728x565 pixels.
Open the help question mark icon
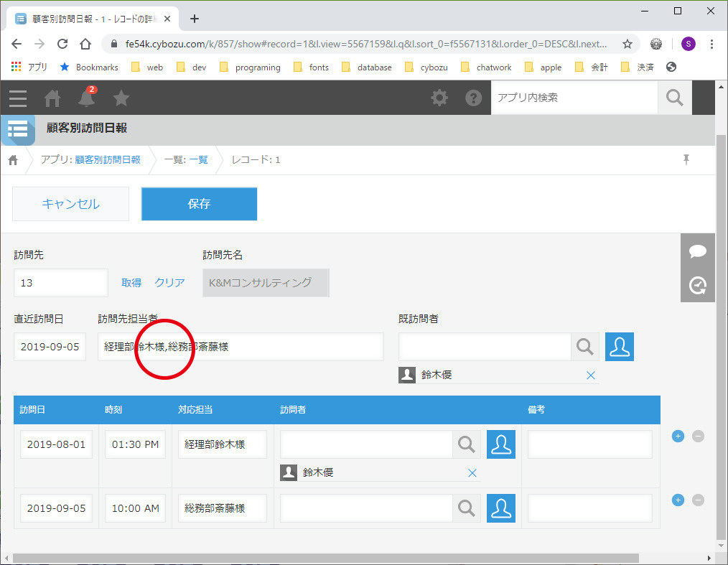[474, 98]
